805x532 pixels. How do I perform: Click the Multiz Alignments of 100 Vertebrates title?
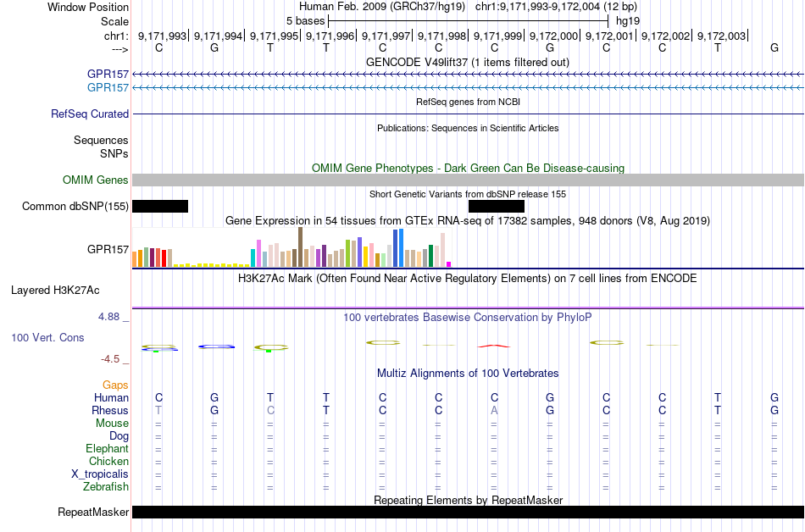pos(468,373)
